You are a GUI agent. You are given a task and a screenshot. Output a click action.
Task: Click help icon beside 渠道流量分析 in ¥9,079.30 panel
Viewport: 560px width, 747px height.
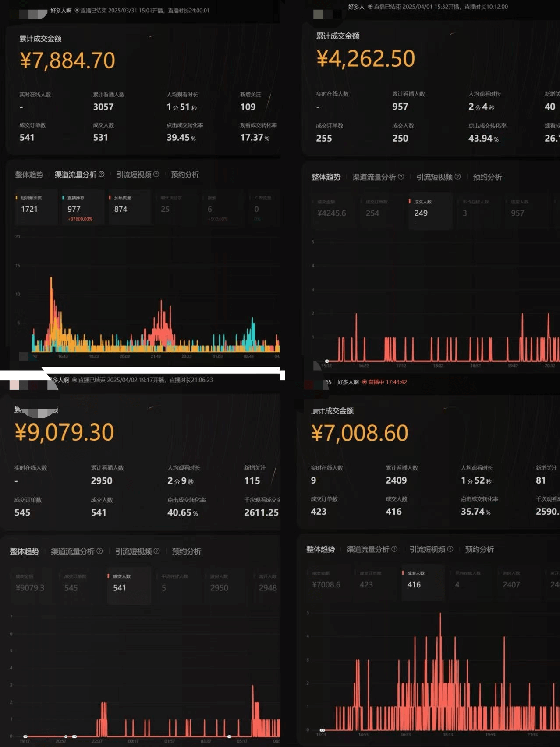click(x=100, y=551)
